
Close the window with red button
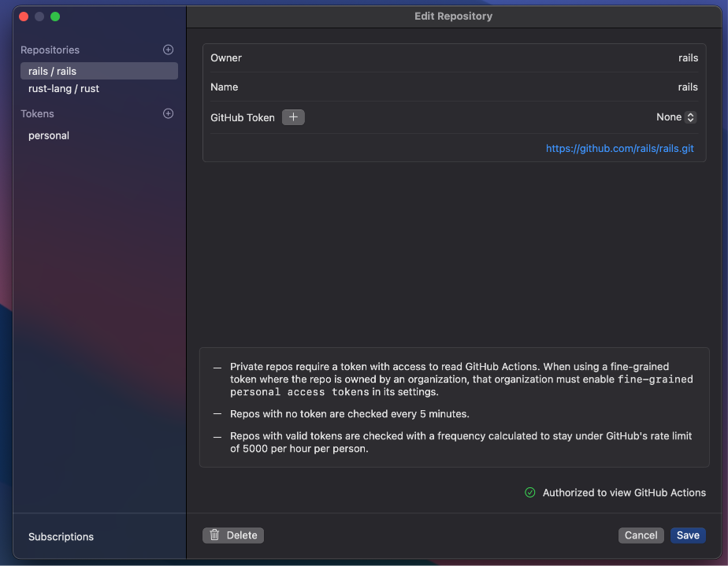point(24,17)
